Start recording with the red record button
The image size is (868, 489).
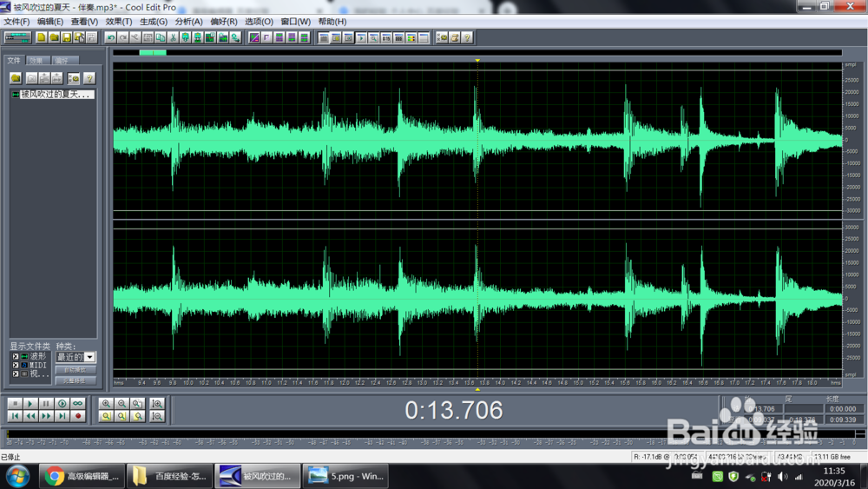pyautogui.click(x=77, y=416)
